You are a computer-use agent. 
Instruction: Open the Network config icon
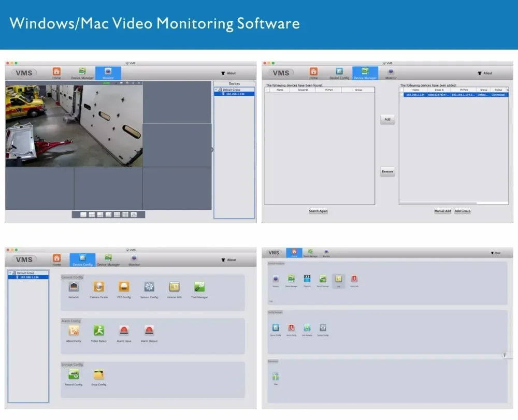coord(73,287)
